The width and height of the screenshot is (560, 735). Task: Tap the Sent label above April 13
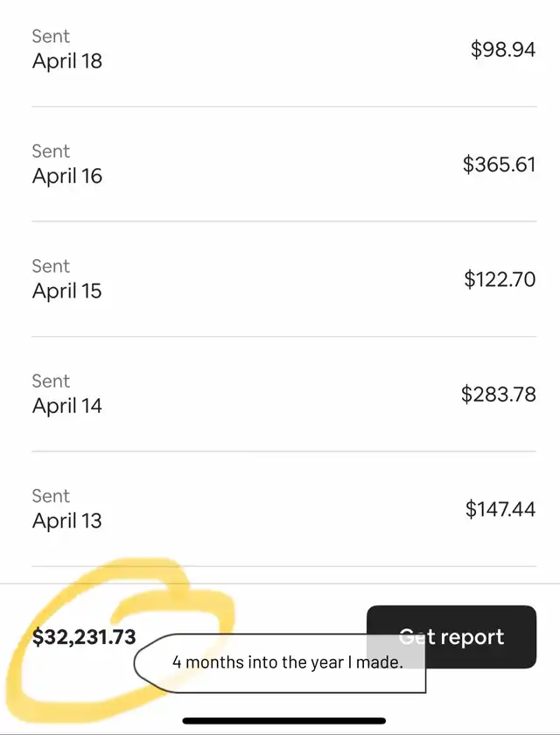[51, 495]
